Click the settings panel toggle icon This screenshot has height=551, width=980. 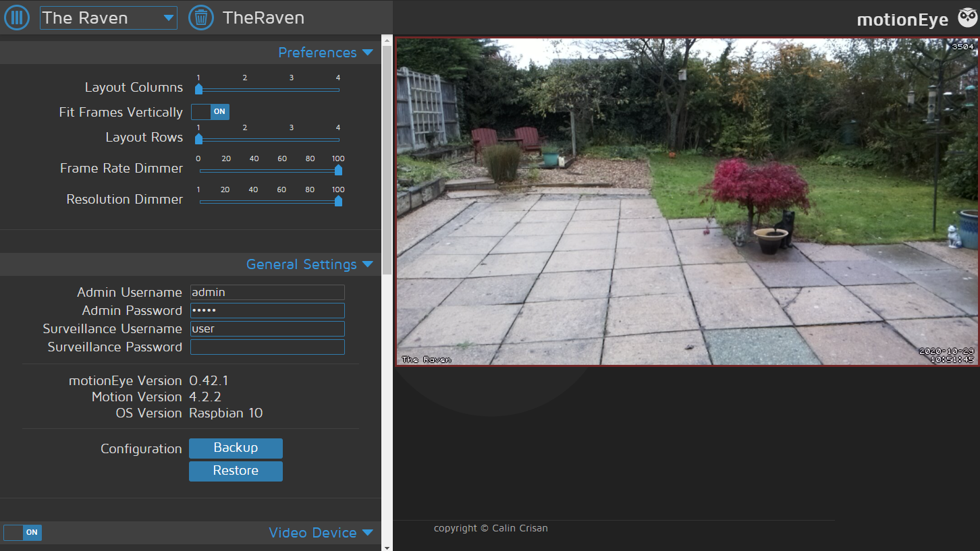[17, 18]
